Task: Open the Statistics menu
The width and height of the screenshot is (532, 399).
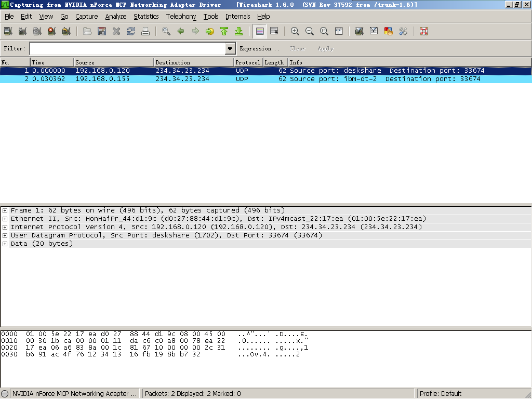Action: (x=146, y=16)
